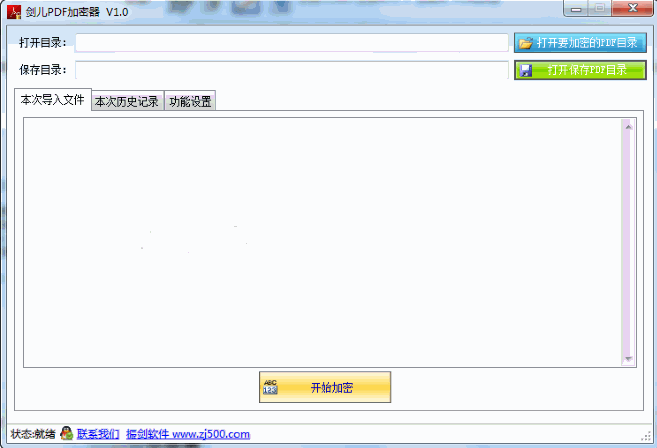Click into the 保存目录 input field
This screenshot has height=448, width=657.
(x=292, y=70)
